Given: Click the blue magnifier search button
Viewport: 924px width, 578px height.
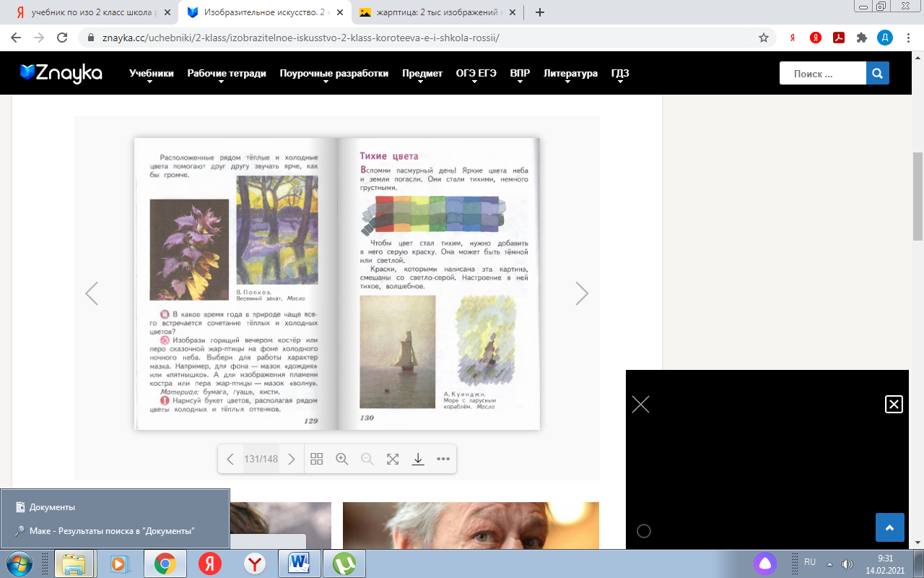Looking at the screenshot, I should [x=878, y=73].
